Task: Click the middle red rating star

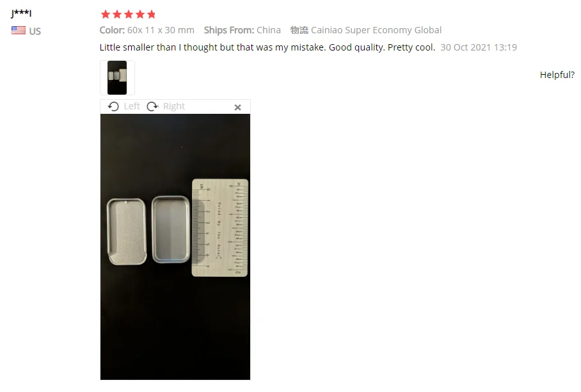Action: tap(129, 15)
